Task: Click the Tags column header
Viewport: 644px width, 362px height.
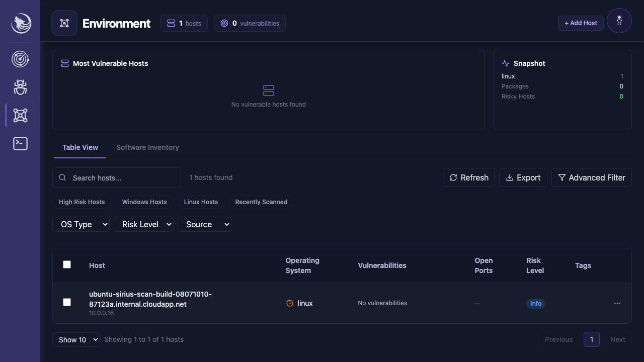Action: [583, 265]
